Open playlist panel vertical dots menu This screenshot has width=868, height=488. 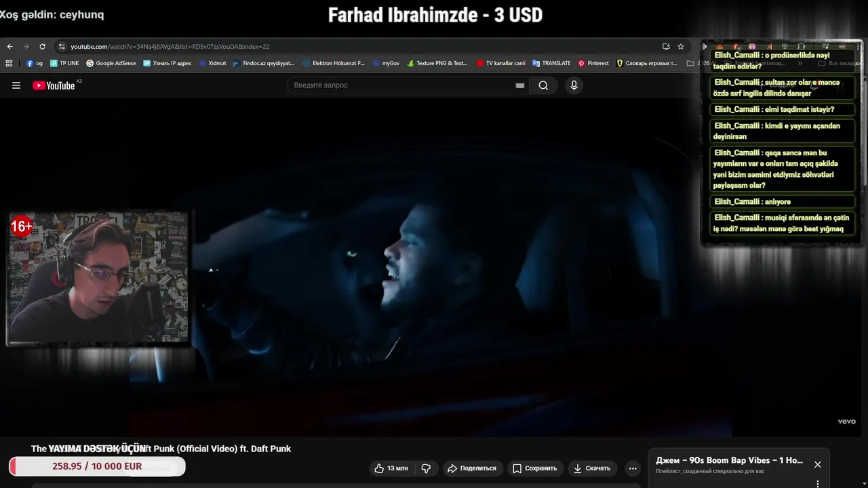[x=818, y=483]
